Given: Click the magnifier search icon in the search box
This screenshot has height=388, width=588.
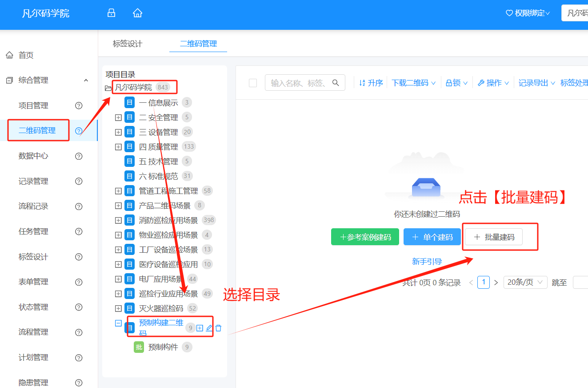Looking at the screenshot, I should (336, 82).
